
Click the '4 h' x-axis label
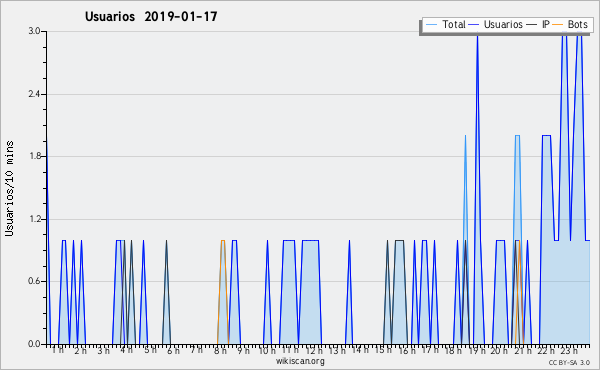point(126,350)
